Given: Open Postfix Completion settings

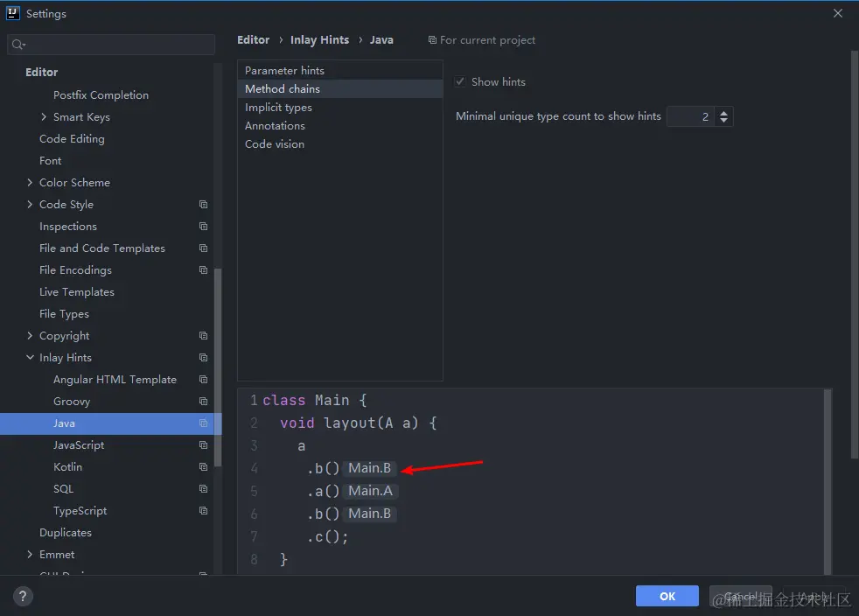Looking at the screenshot, I should (x=101, y=94).
